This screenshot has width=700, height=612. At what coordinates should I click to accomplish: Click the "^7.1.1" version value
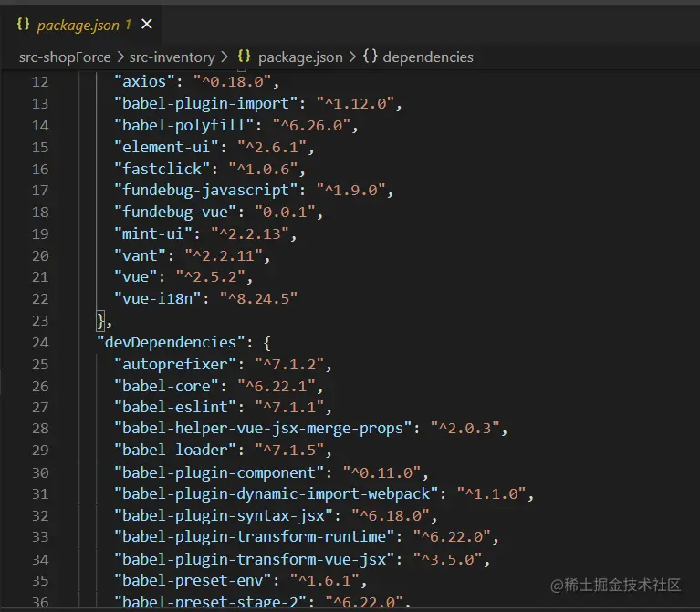click(x=289, y=408)
